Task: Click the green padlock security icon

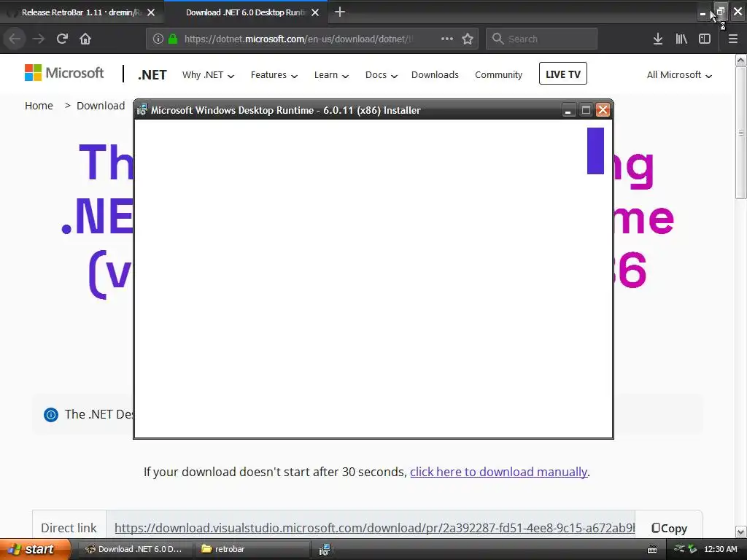Action: (x=173, y=39)
